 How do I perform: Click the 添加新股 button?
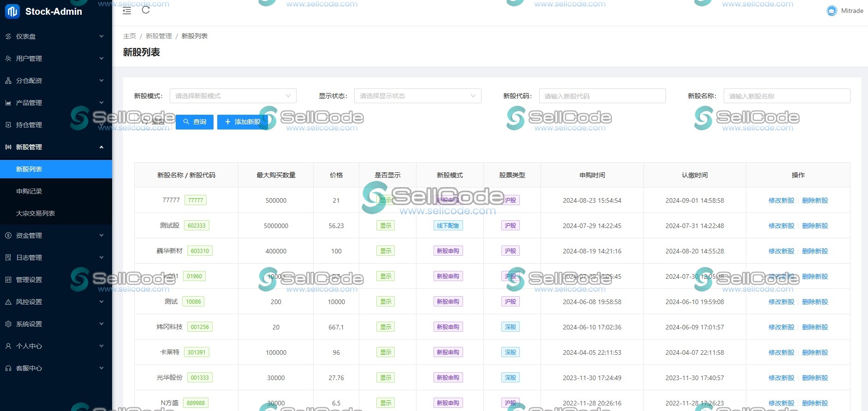pyautogui.click(x=243, y=122)
